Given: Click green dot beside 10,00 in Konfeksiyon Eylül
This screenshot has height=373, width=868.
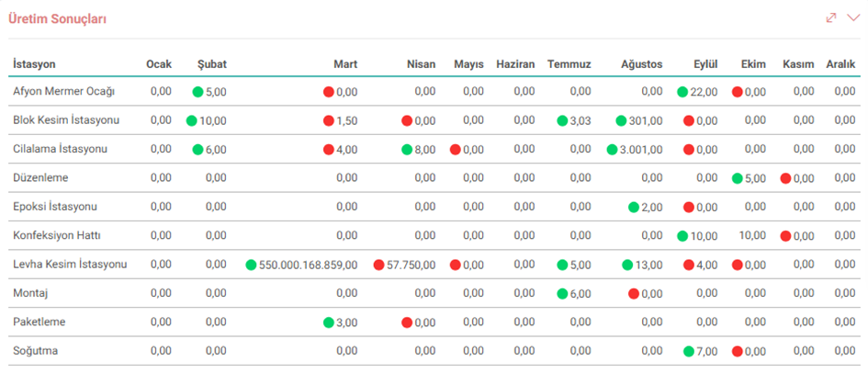Looking at the screenshot, I should [x=682, y=236].
